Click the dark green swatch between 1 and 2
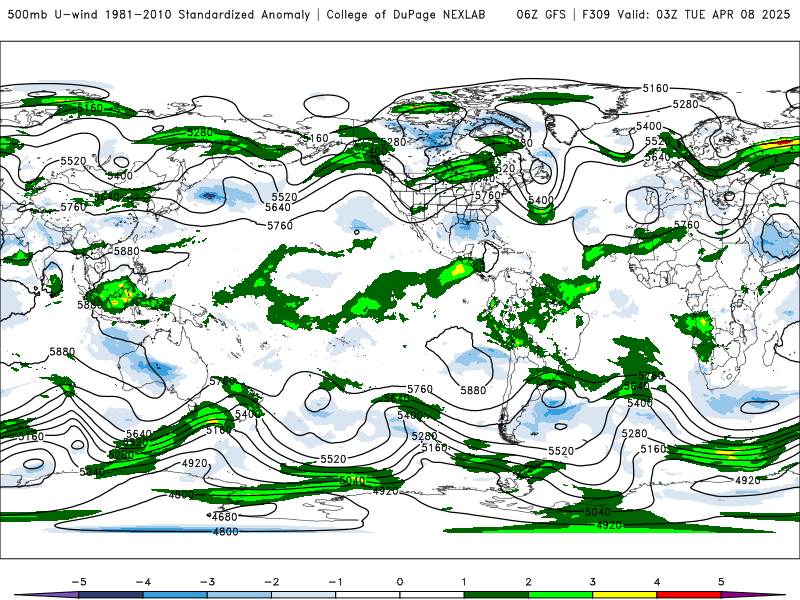This screenshot has width=800, height=600. (496, 595)
